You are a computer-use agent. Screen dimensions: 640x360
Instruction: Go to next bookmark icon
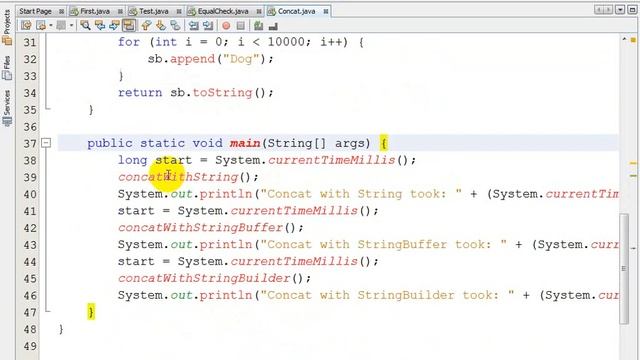161,26
